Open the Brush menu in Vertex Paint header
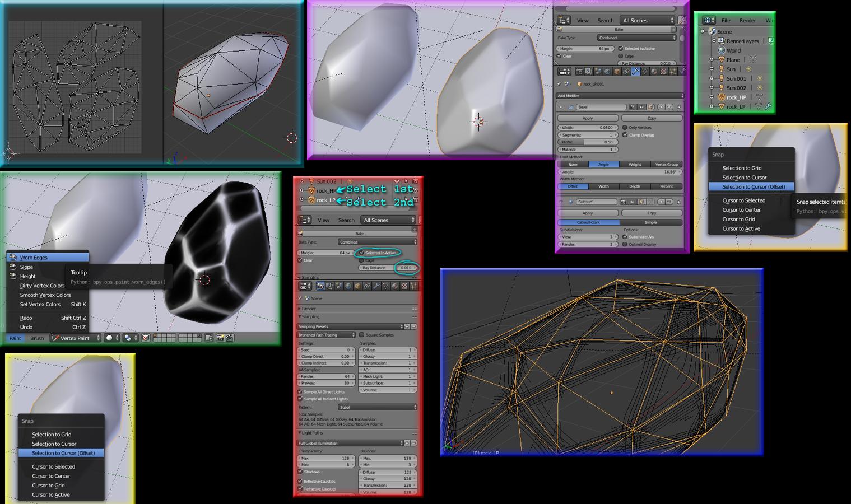This screenshot has height=504, width=851. click(x=37, y=338)
